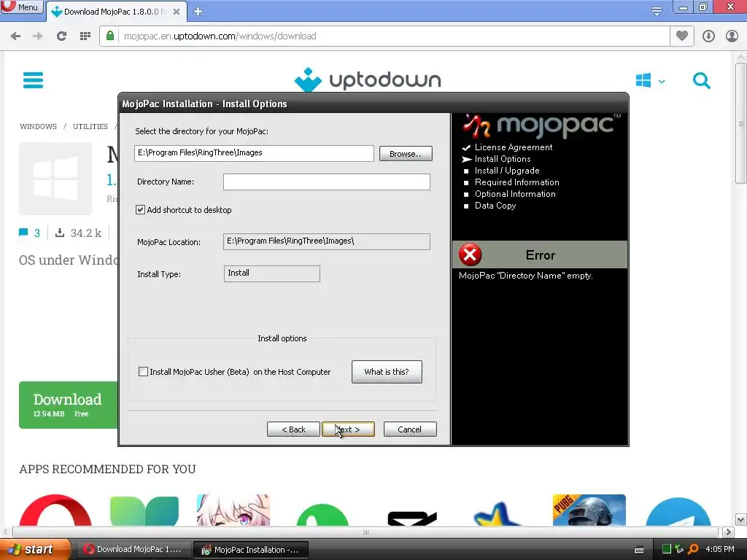This screenshot has height=560, width=747.
Task: Click the orange magnifier tray icon
Action: (693, 549)
